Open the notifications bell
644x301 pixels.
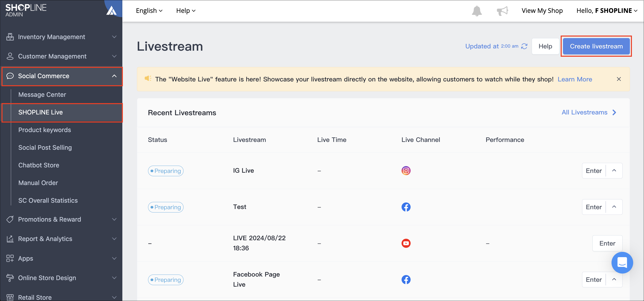(477, 11)
